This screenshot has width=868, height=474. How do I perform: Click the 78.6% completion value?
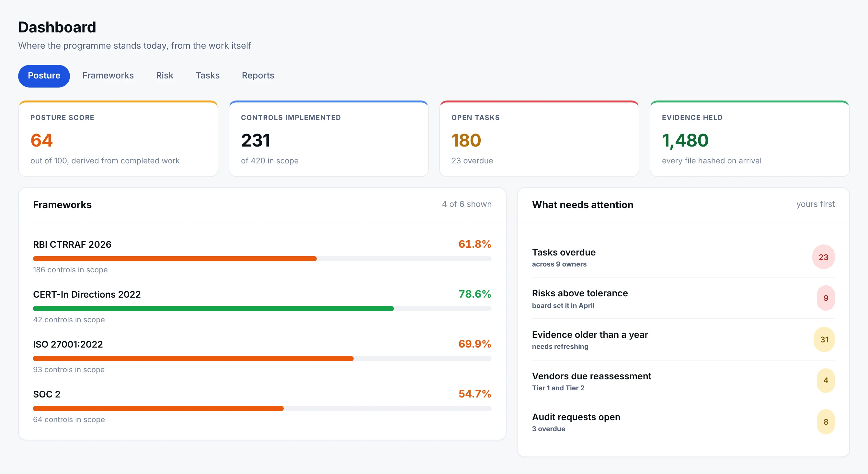[x=475, y=294]
